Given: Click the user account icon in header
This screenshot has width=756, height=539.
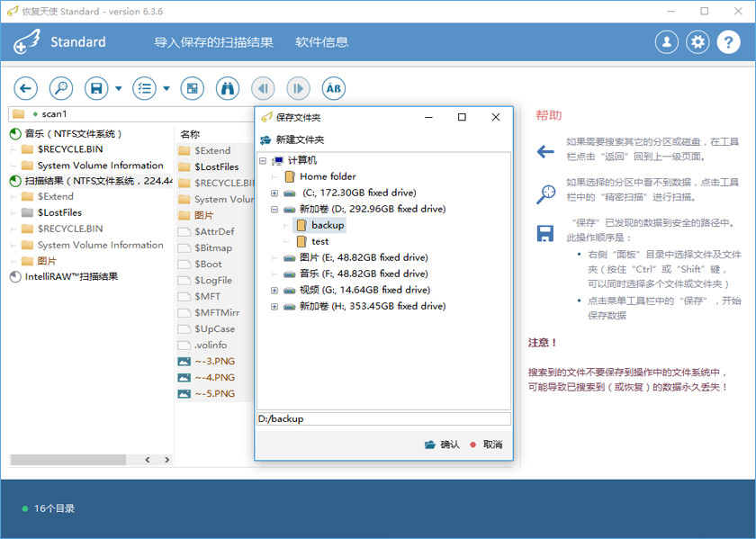Looking at the screenshot, I should point(666,42).
